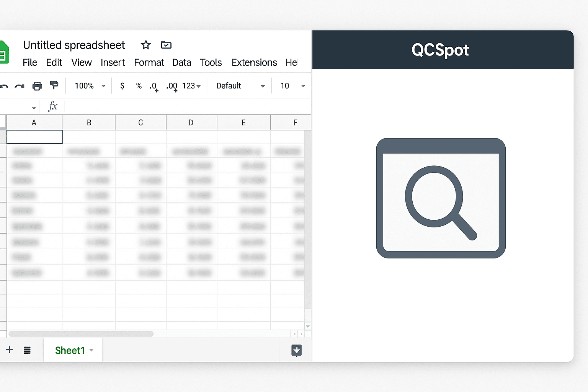
Task: Select the paint format tool
Action: [x=54, y=85]
